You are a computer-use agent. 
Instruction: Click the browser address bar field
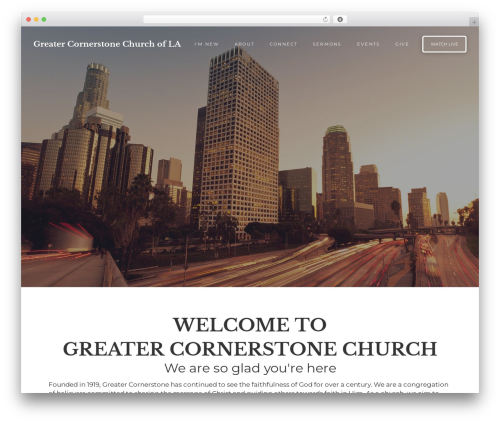click(x=237, y=20)
